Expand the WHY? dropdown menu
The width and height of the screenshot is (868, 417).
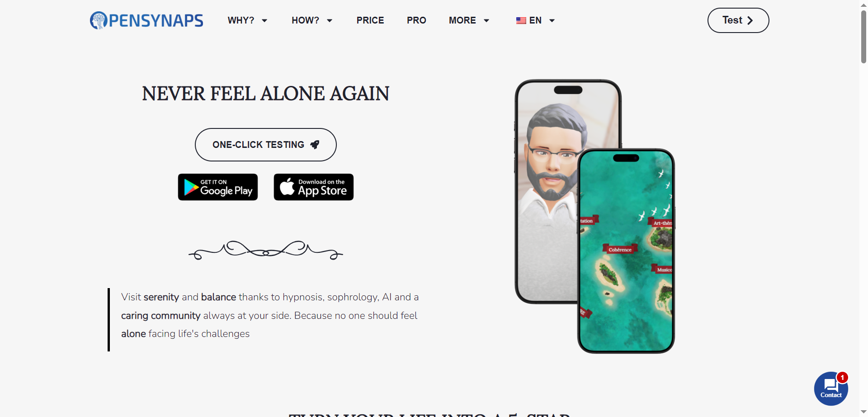point(247,20)
